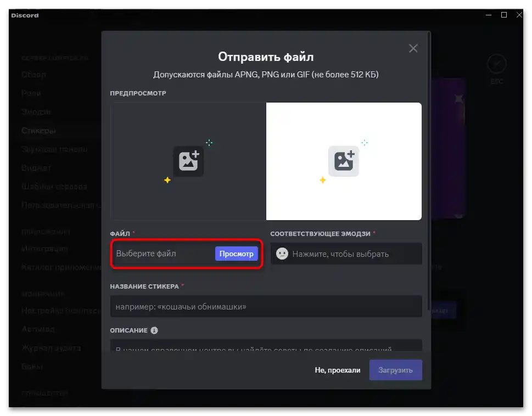Minimize the Discord window

tap(489, 15)
